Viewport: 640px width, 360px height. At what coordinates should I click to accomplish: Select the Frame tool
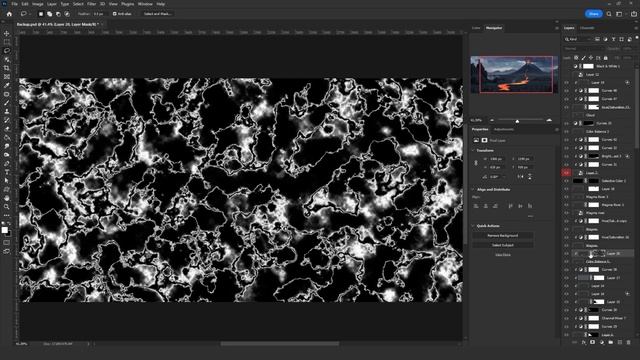click(x=7, y=77)
